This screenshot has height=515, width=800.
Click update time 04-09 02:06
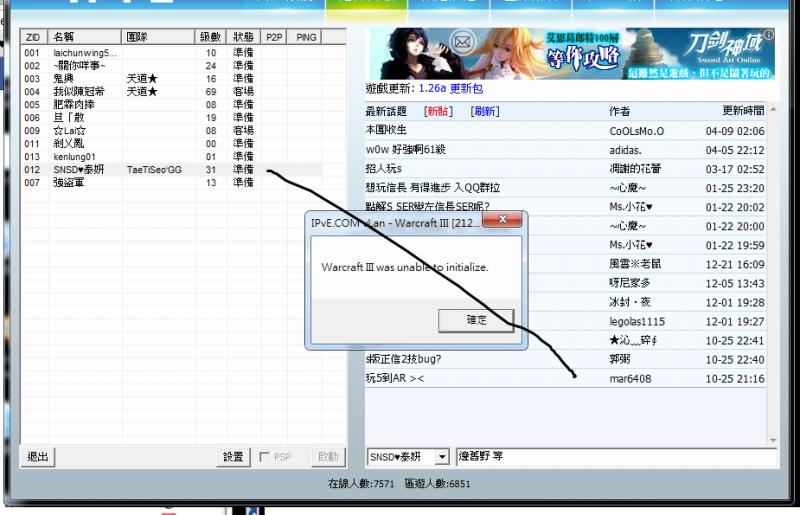point(735,131)
